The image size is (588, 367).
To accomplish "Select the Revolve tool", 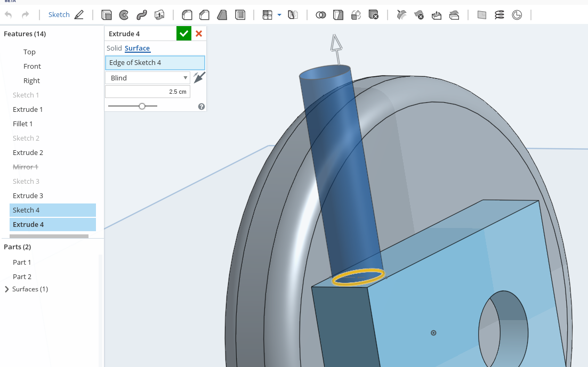I will pos(124,15).
